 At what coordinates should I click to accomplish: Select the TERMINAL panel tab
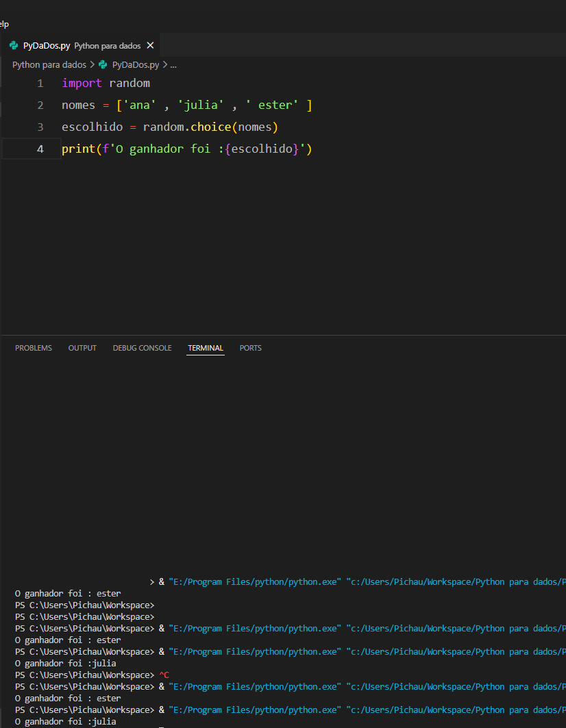(206, 348)
